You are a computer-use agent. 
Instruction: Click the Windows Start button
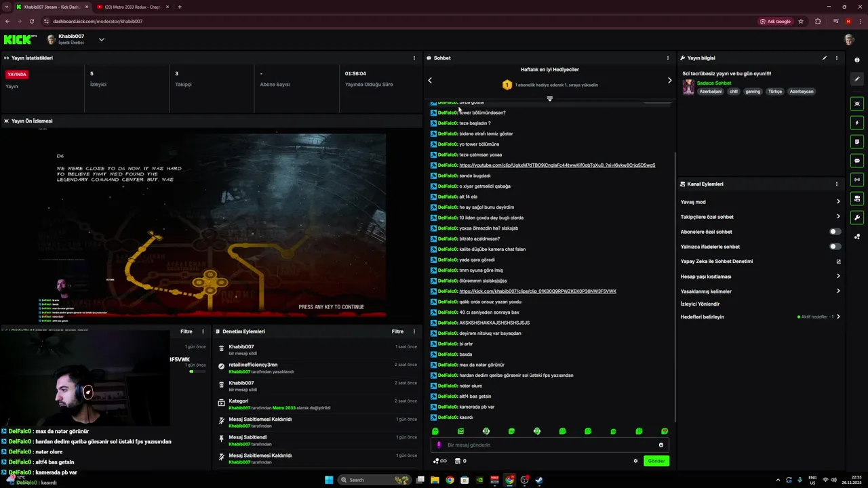tap(329, 480)
